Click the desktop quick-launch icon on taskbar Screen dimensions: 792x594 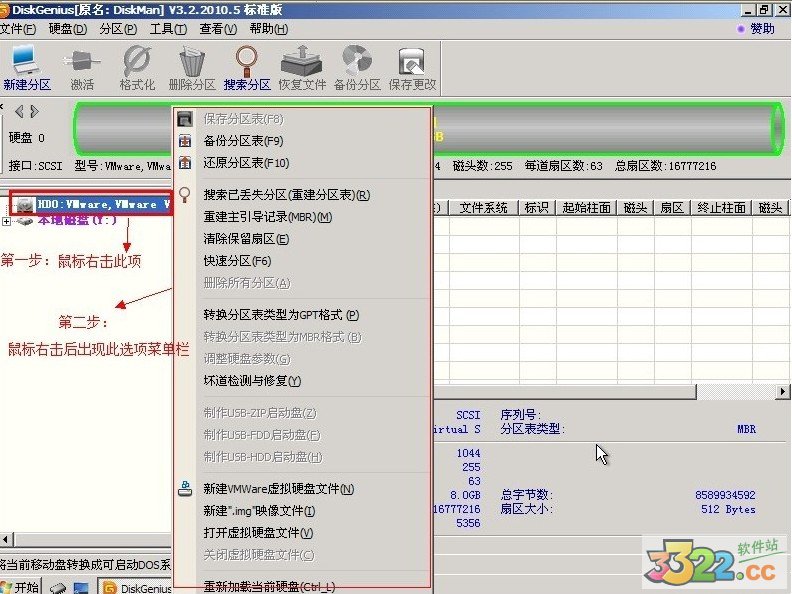(x=81, y=588)
